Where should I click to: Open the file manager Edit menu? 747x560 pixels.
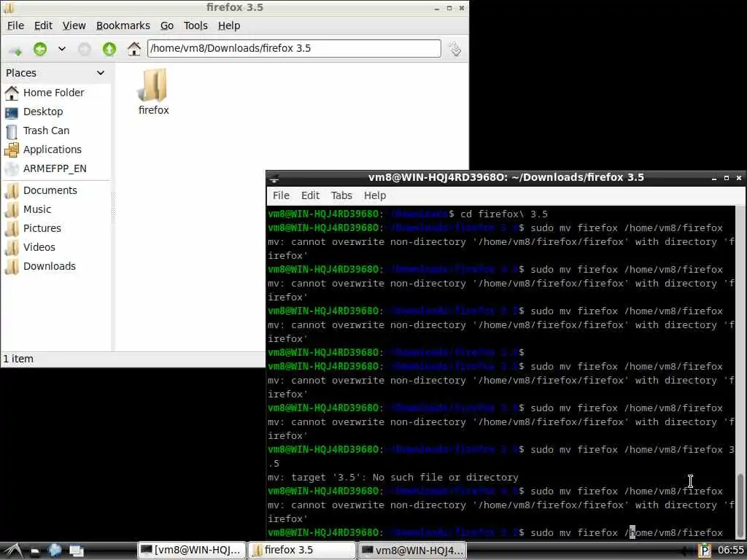43,26
